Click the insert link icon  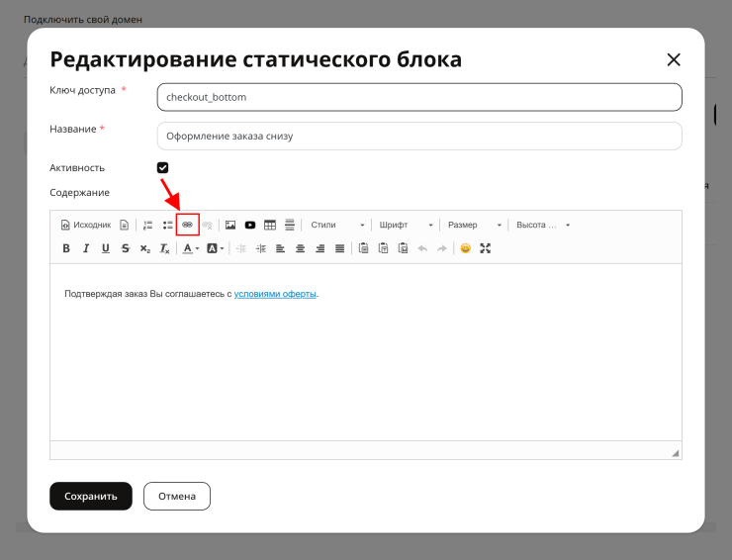[x=188, y=225]
